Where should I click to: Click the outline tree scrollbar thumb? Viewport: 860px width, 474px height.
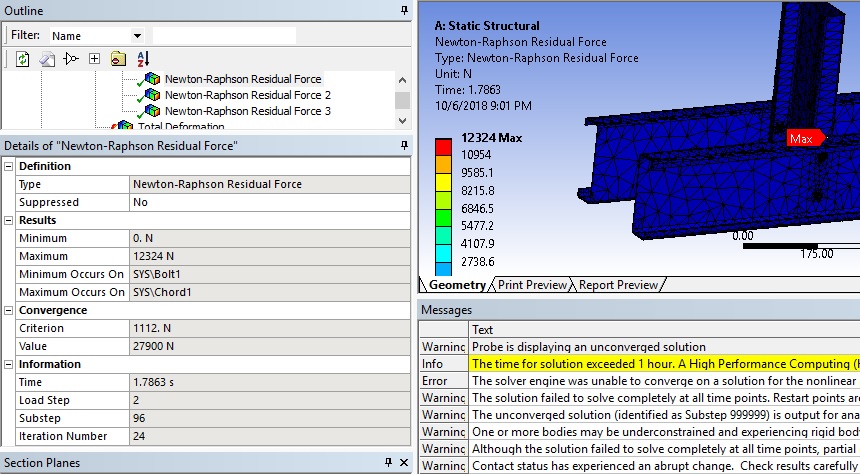402,100
